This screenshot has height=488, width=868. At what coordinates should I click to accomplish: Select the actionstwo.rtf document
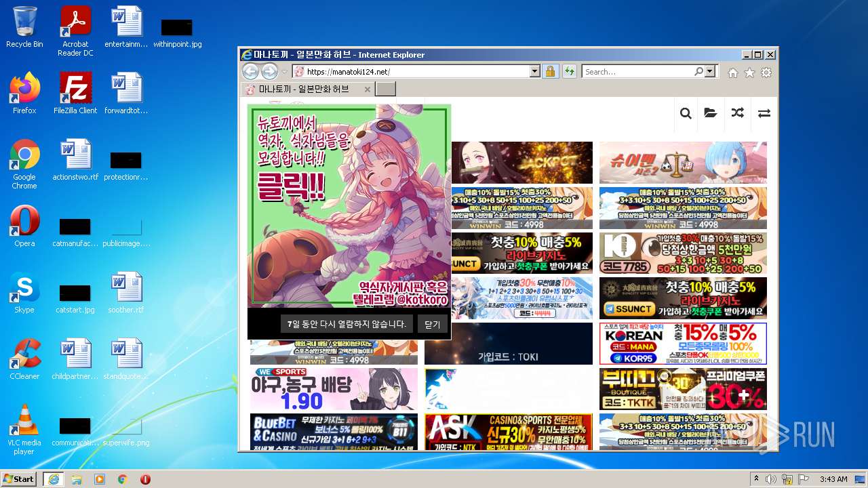75,160
